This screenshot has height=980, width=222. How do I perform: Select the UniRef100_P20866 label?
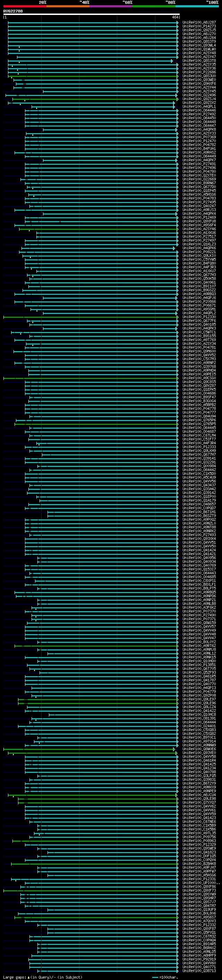(x=199, y=302)
